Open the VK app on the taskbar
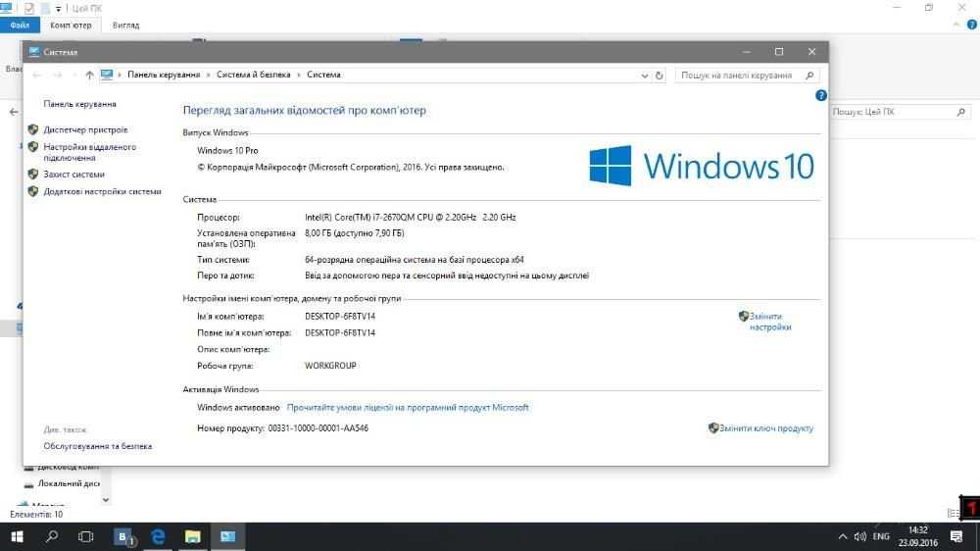 tap(123, 536)
